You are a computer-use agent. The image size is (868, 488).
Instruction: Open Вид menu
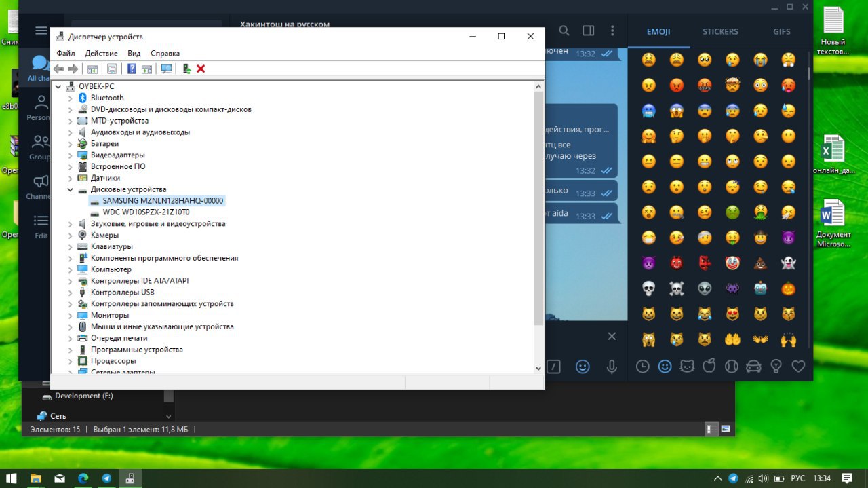tap(134, 53)
